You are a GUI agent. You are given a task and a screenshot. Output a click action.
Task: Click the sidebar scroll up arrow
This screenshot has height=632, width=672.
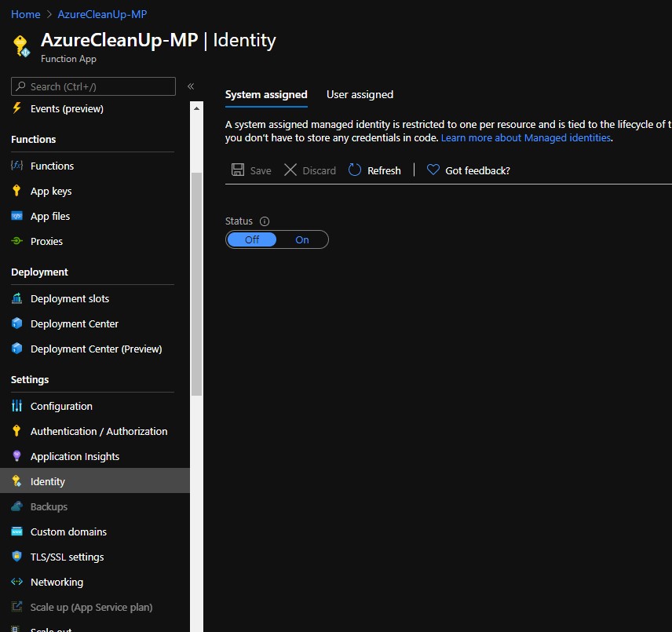click(x=196, y=108)
